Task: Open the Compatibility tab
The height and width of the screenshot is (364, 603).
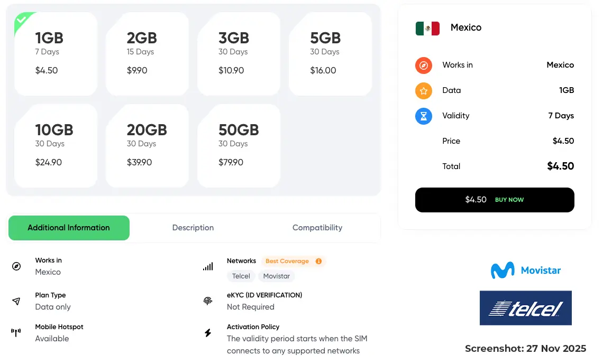Action: pyautogui.click(x=317, y=228)
